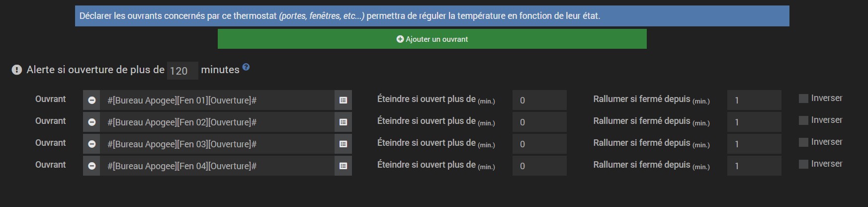
Task: Select the Fen 04 Ouverture command field
Action: [x=217, y=166]
